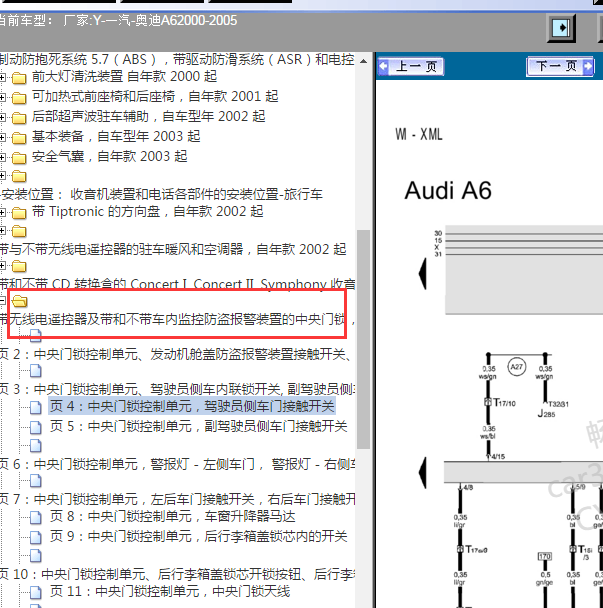The height and width of the screenshot is (608, 603).
Task: Select 可加热式前座椅和后座椅，自年款 2001 起
Action: coord(155,96)
